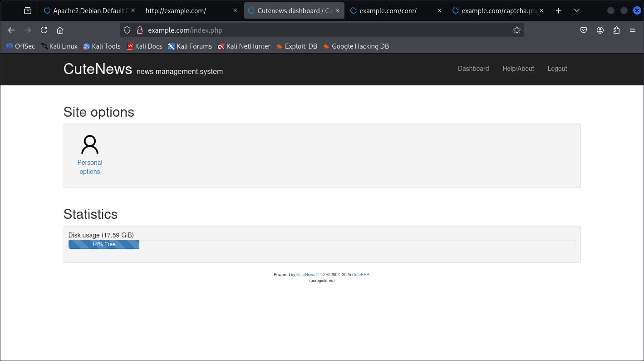This screenshot has height=361, width=644.
Task: Click the Site options heading
Action: coord(99,112)
